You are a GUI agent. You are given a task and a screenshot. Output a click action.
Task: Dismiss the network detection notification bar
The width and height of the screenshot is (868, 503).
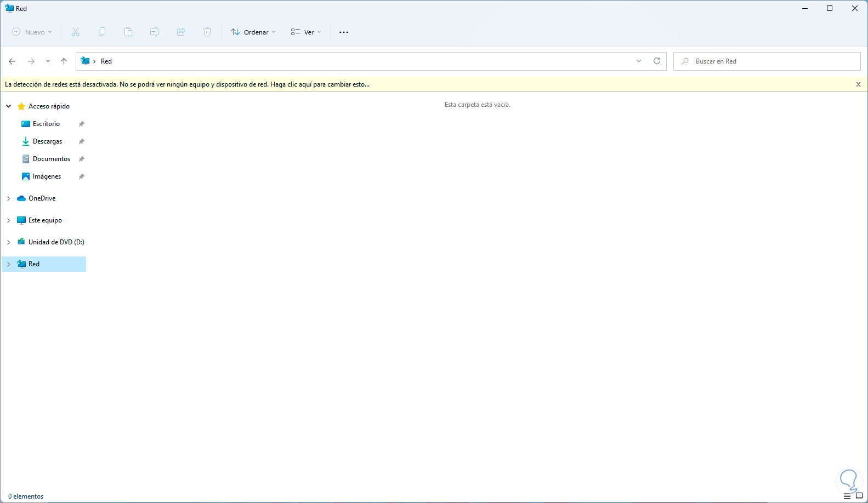[858, 84]
